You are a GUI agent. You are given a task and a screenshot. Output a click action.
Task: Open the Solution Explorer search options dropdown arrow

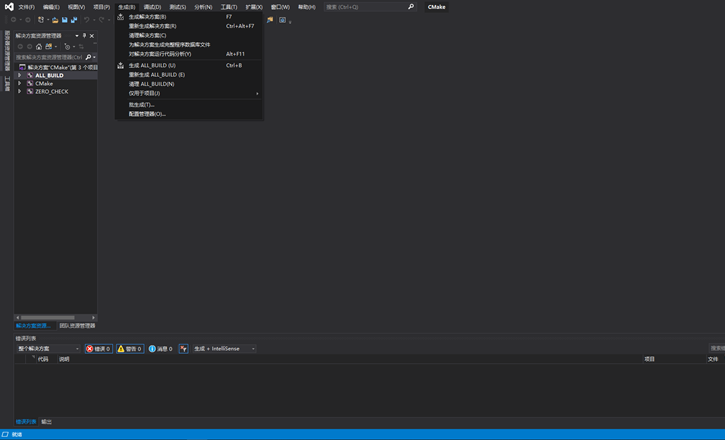click(x=94, y=57)
